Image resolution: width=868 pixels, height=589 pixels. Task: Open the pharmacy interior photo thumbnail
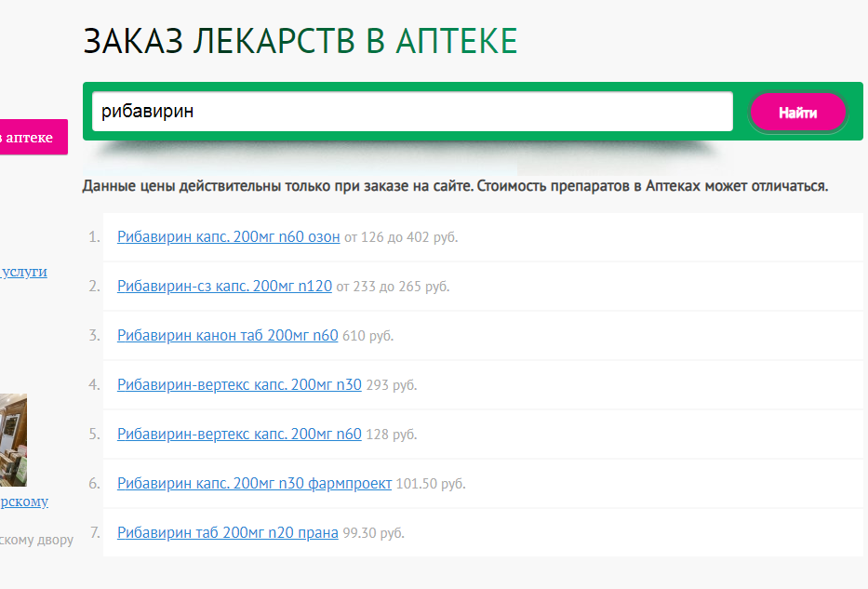(13, 440)
